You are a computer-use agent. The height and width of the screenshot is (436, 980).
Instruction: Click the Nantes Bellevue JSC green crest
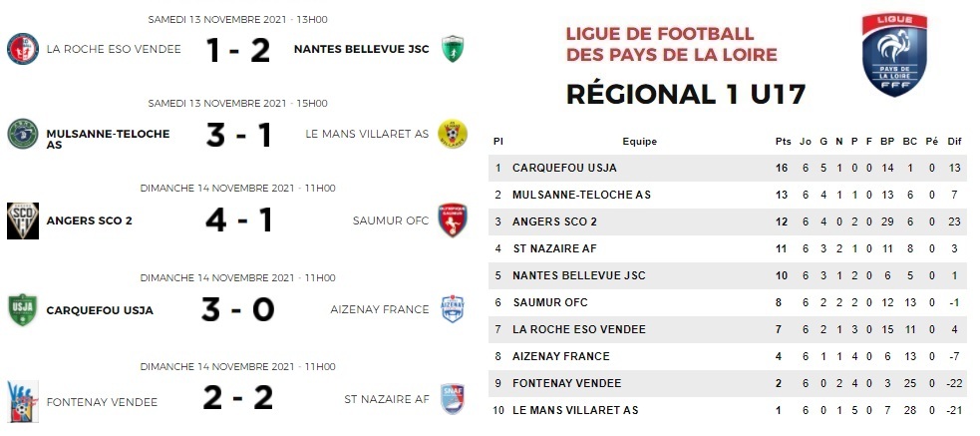coord(454,49)
